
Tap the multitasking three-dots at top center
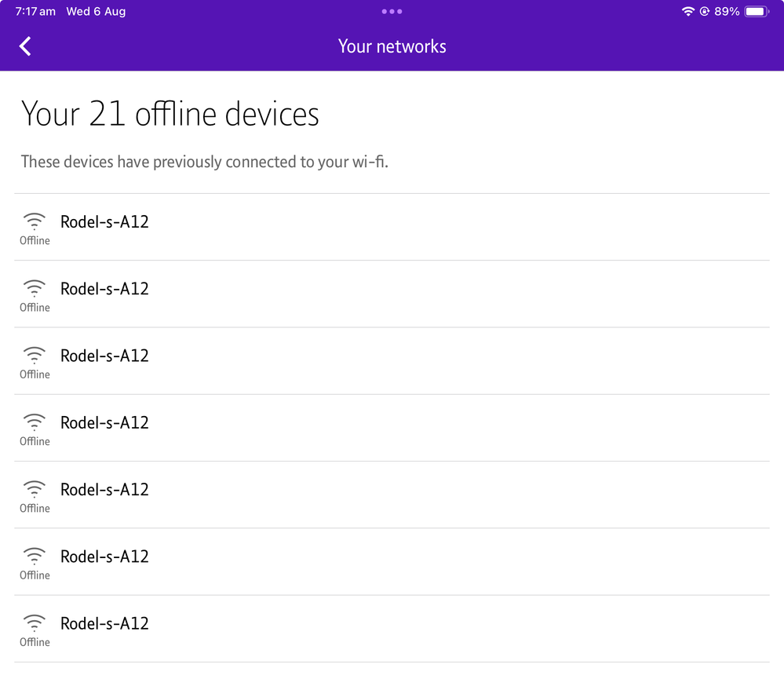click(392, 12)
